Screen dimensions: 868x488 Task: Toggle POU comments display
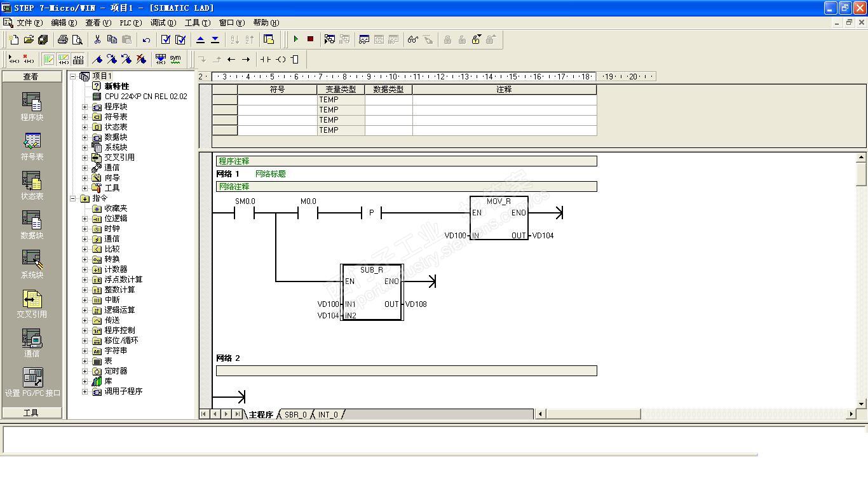48,59
